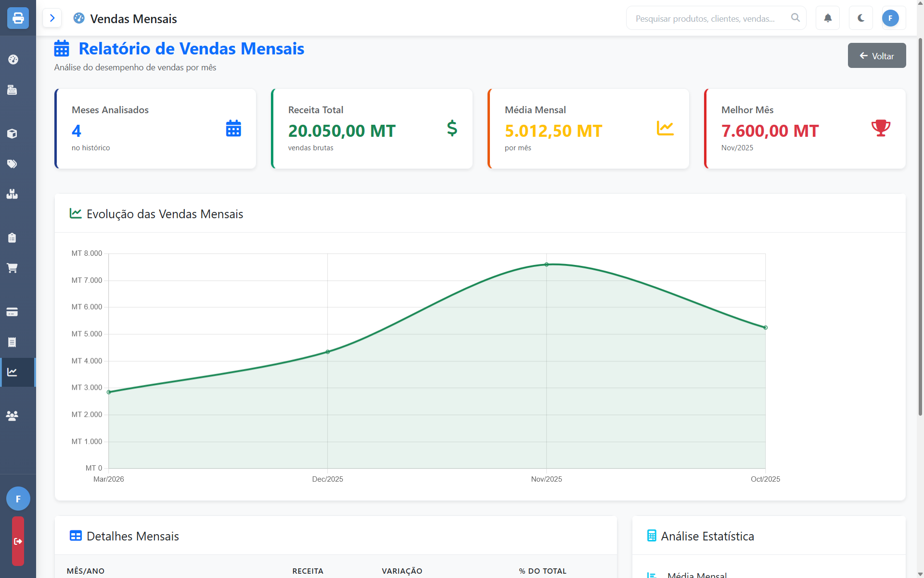This screenshot has width=924, height=578.
Task: Open the users group sidebar icon
Action: point(13,415)
